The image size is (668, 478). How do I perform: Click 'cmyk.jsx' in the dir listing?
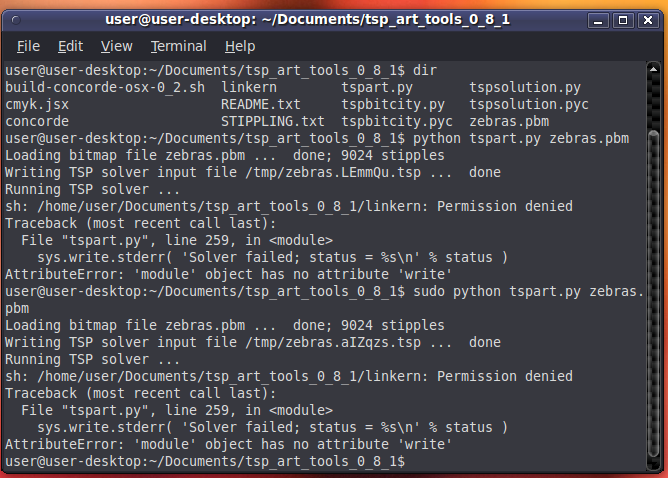37,104
